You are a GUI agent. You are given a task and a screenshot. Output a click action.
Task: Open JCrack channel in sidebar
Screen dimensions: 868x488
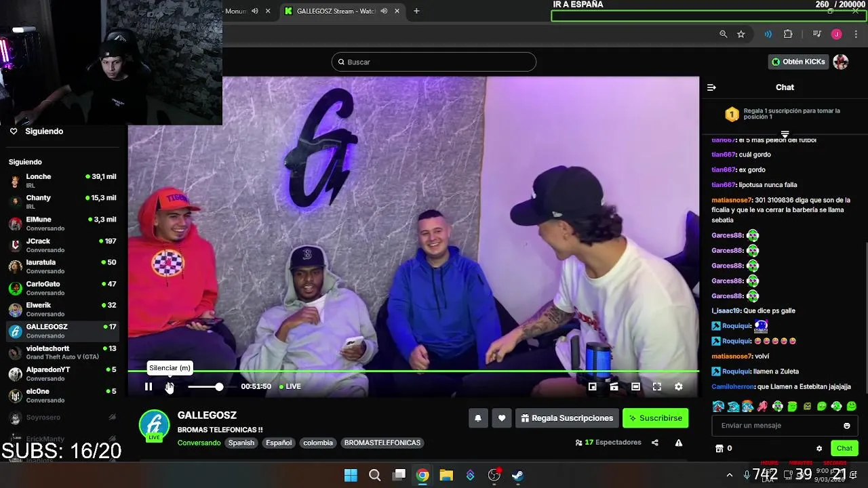coord(64,245)
